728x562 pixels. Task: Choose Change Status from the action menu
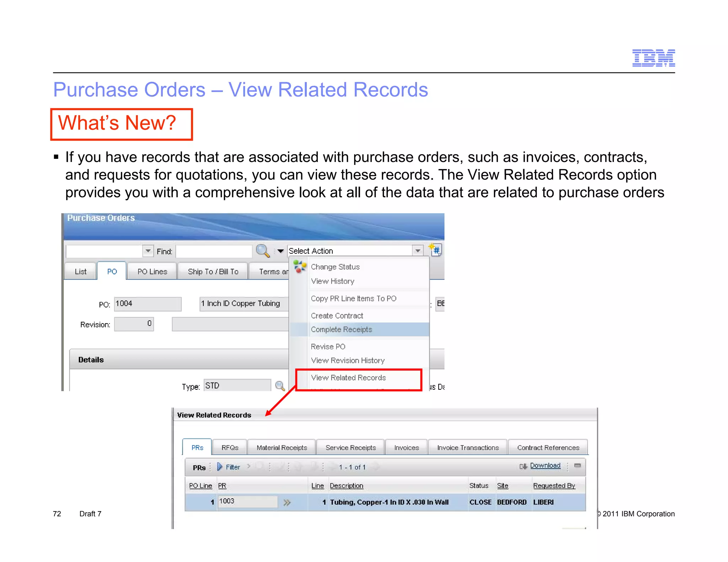tap(335, 267)
